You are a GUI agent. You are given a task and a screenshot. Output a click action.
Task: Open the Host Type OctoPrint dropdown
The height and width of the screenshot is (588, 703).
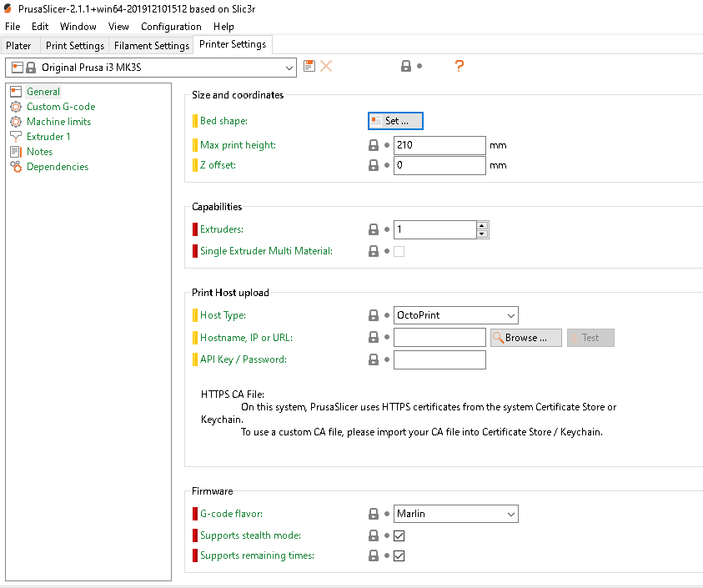coord(456,315)
